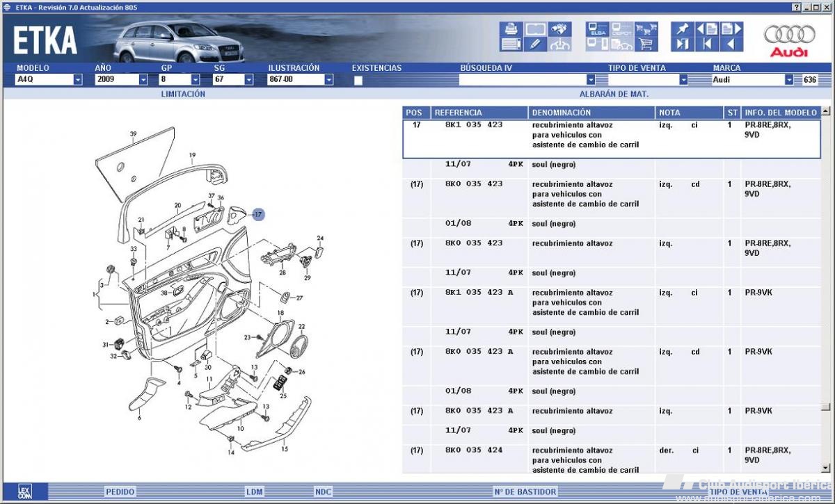Viewport: 835px width, 504px height.
Task: Toggle the EXISTENCIAS checkbox
Action: pyautogui.click(x=358, y=80)
